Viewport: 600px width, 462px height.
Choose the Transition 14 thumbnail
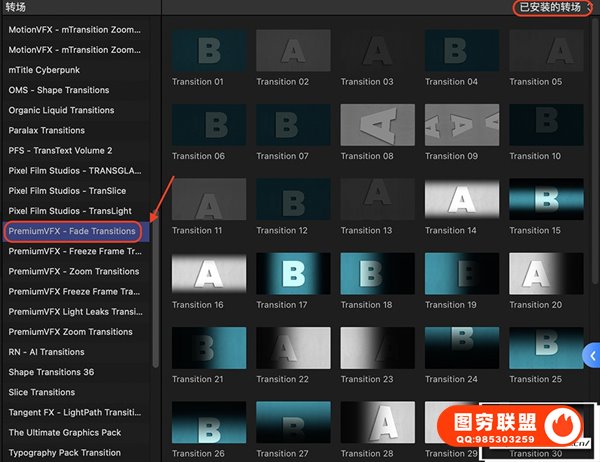(462, 199)
